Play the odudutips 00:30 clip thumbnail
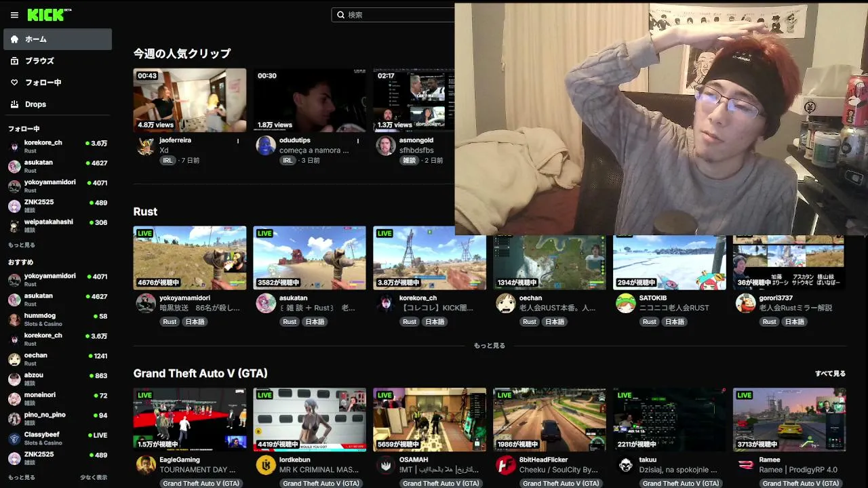 [310, 100]
